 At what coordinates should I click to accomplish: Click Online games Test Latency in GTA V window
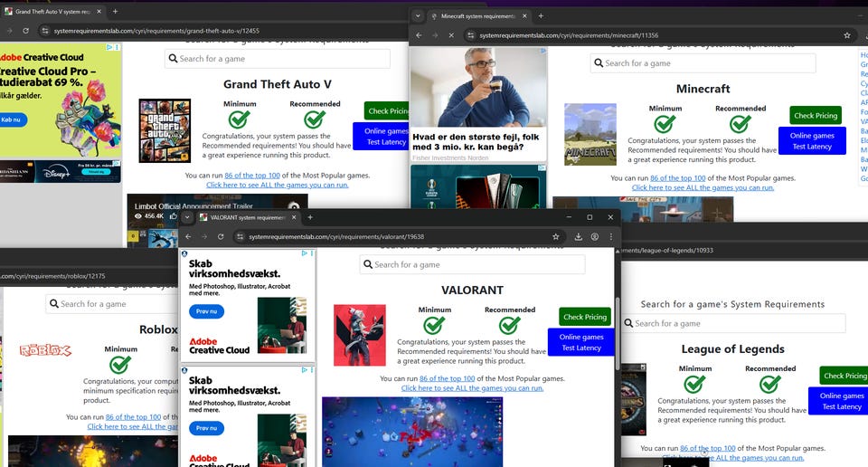pyautogui.click(x=381, y=137)
